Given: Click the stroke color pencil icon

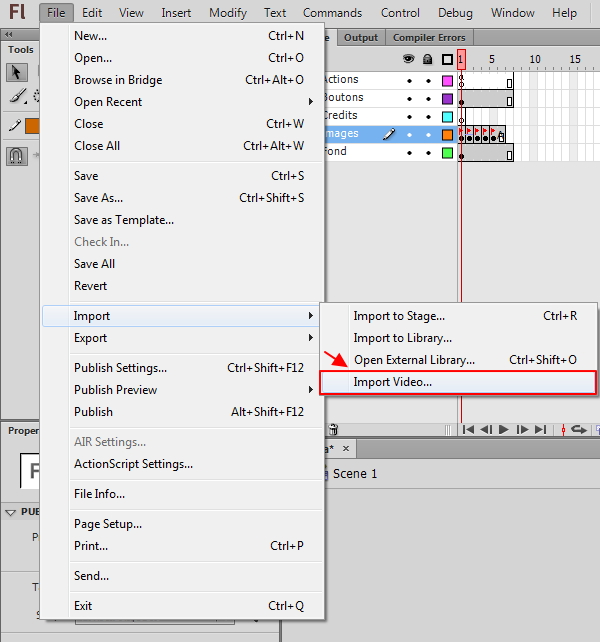Looking at the screenshot, I should [x=15, y=126].
